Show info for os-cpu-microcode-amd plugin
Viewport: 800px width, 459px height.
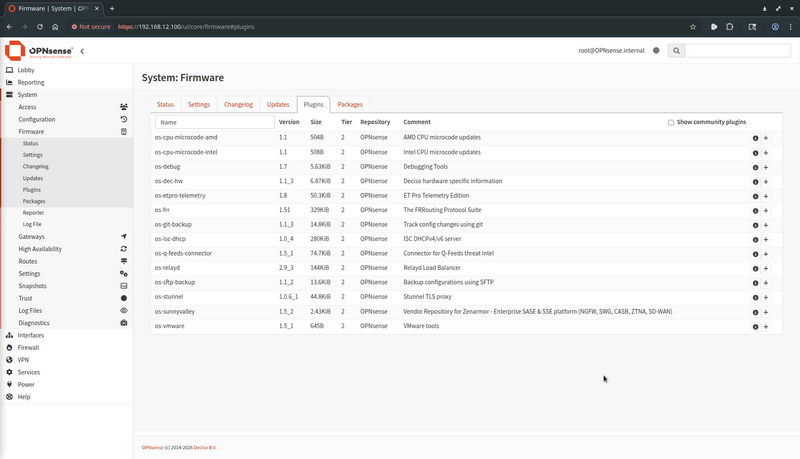(755, 138)
